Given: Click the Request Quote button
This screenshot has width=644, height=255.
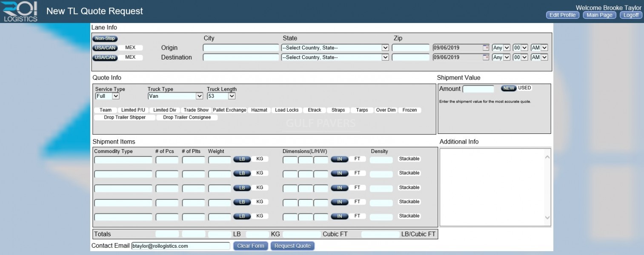Looking at the screenshot, I should tap(292, 246).
